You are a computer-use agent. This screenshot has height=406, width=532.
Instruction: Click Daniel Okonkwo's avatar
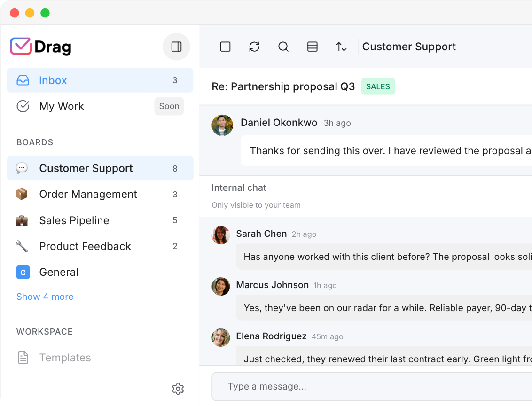[x=222, y=125]
